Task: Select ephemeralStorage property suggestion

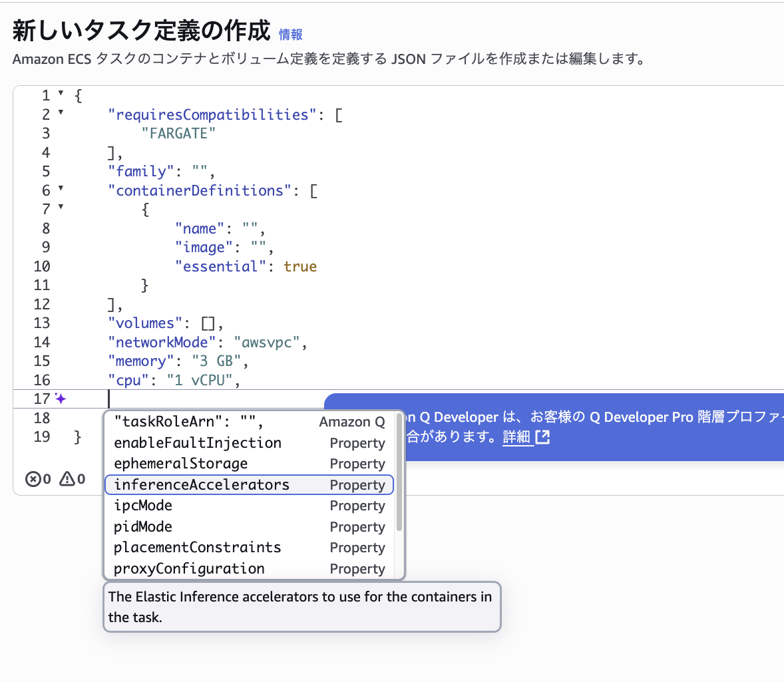Action: click(180, 464)
